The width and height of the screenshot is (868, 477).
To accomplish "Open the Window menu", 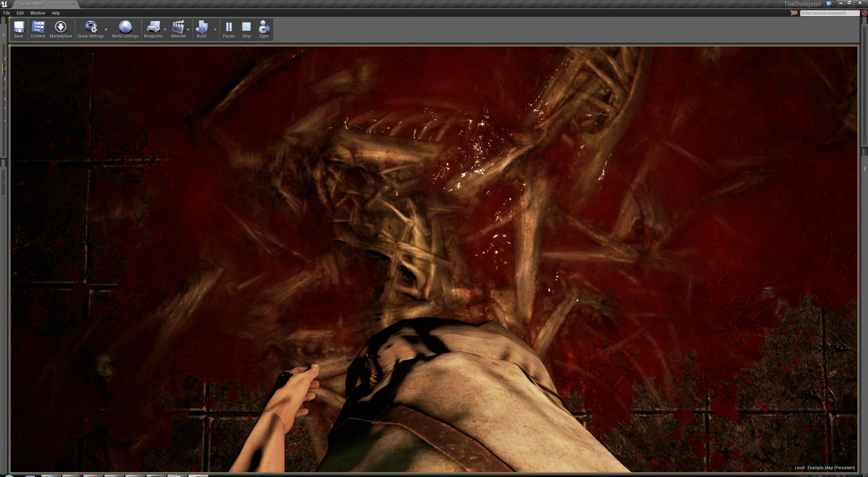I will [37, 13].
